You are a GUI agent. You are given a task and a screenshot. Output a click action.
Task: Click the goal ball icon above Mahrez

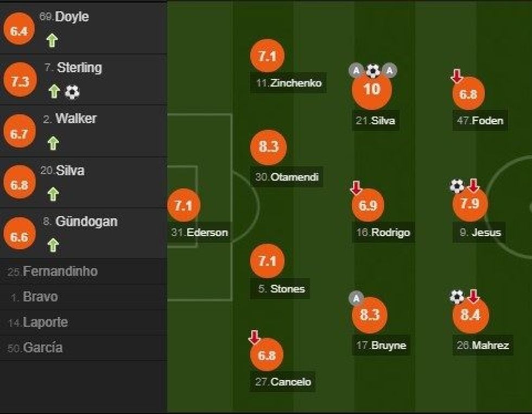point(457,297)
